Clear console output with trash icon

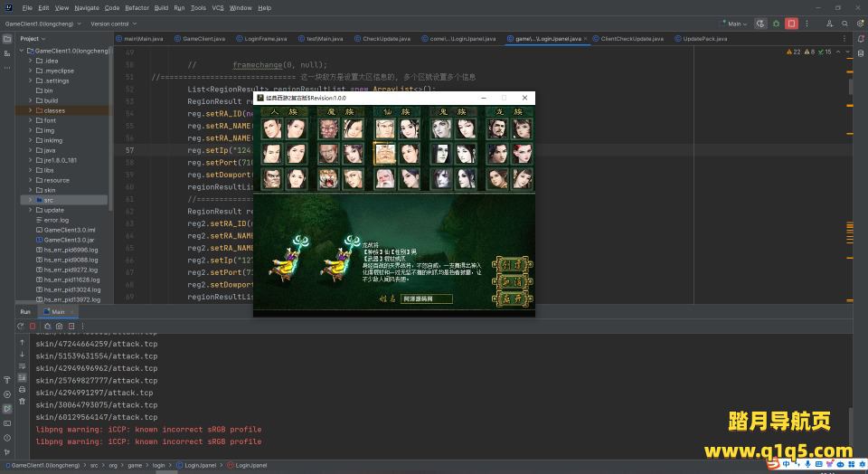(22, 402)
